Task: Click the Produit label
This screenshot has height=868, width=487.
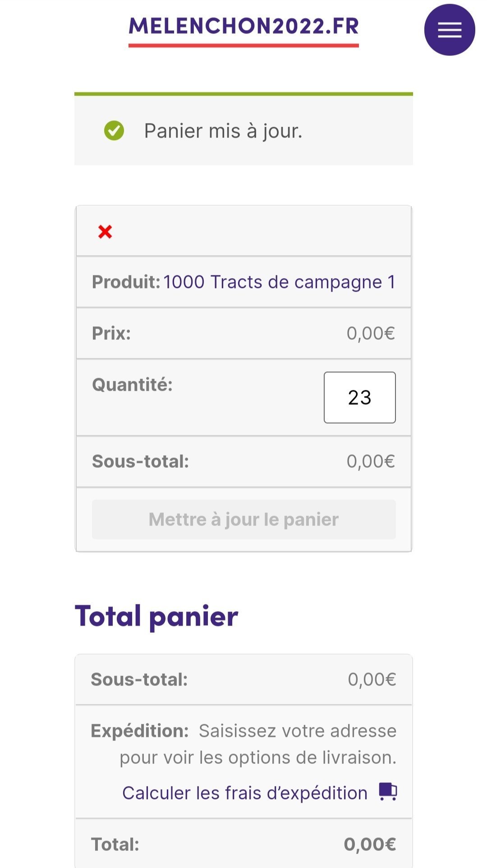Action: (126, 282)
